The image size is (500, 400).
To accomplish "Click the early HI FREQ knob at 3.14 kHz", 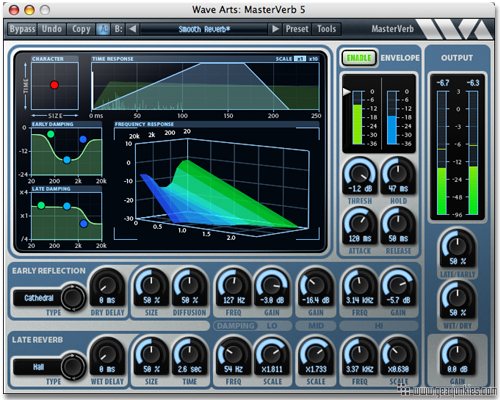I will [x=359, y=287].
